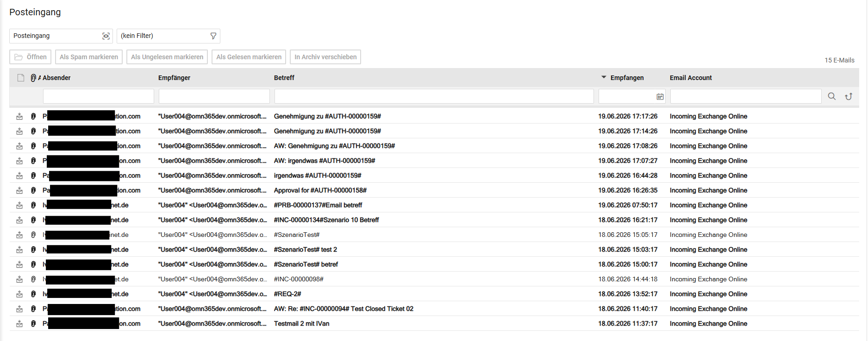Focus the Absender filter input field
868x341 pixels.
pyautogui.click(x=99, y=96)
